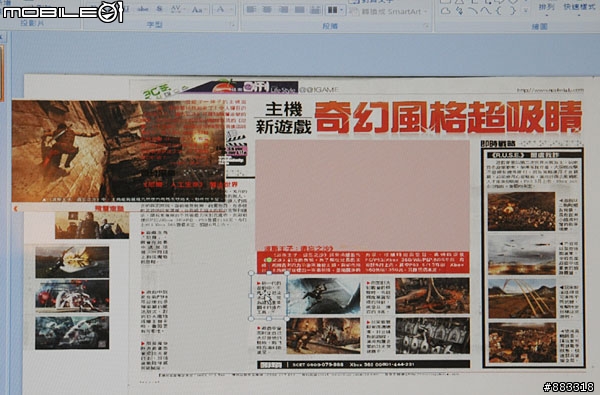Justify the paragraph text
This screenshot has height=395, width=600.
pyautogui.click(x=300, y=10)
